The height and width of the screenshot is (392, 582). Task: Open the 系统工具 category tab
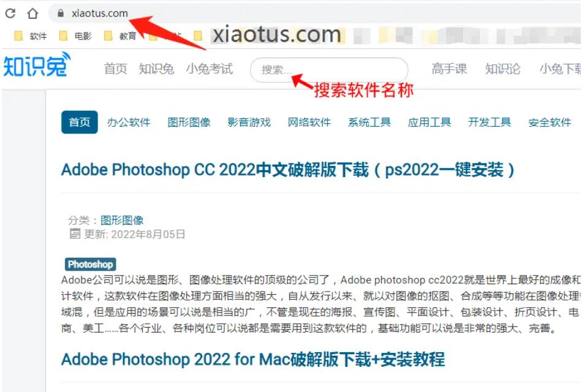tap(369, 122)
